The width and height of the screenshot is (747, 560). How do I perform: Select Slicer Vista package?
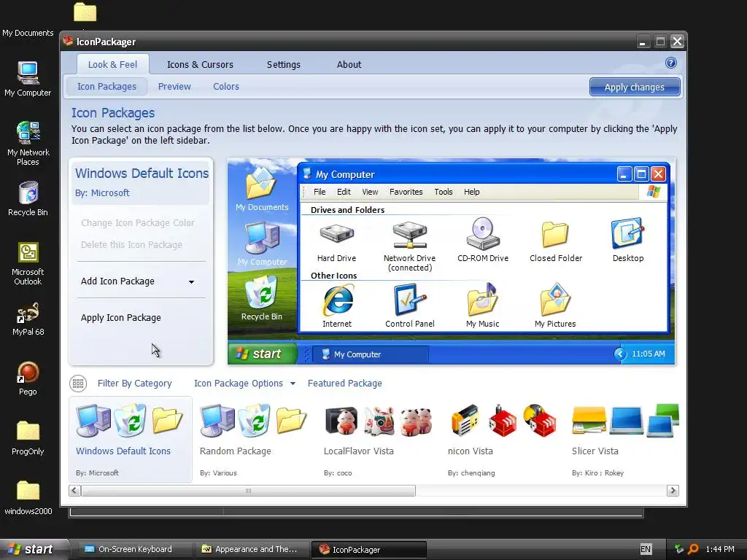point(624,440)
